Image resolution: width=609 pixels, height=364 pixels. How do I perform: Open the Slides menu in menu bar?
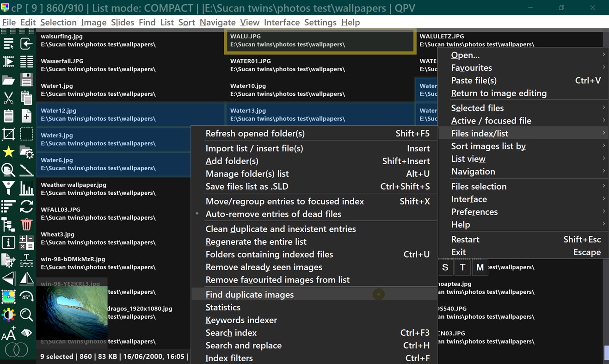point(123,22)
